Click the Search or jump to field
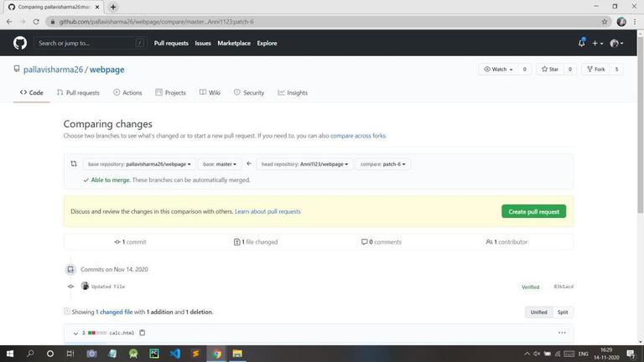Screen dimensions: 644x362 tap(90, 43)
